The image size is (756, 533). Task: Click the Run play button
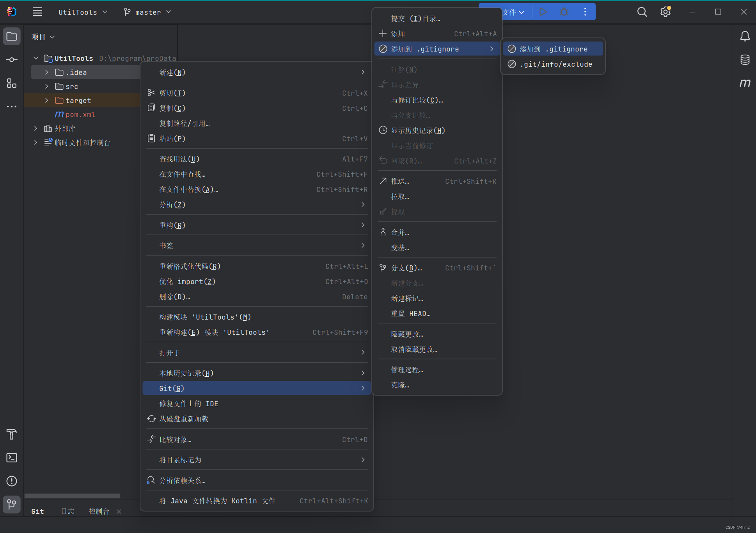543,12
